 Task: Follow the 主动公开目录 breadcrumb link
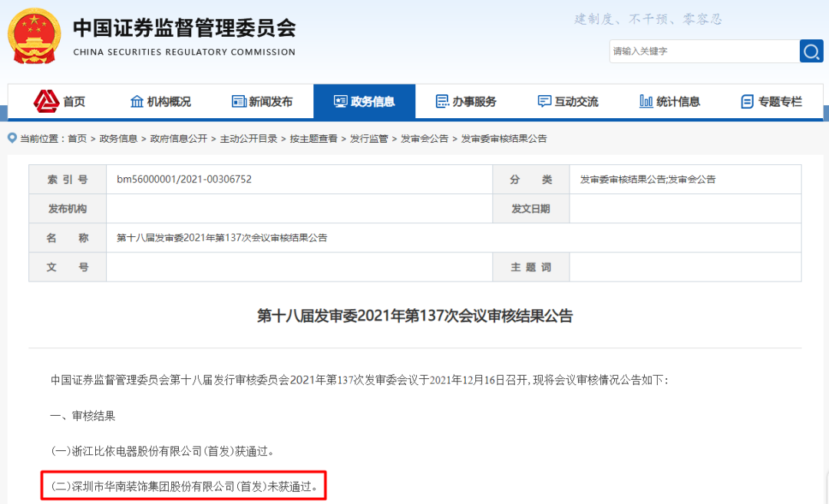(249, 139)
